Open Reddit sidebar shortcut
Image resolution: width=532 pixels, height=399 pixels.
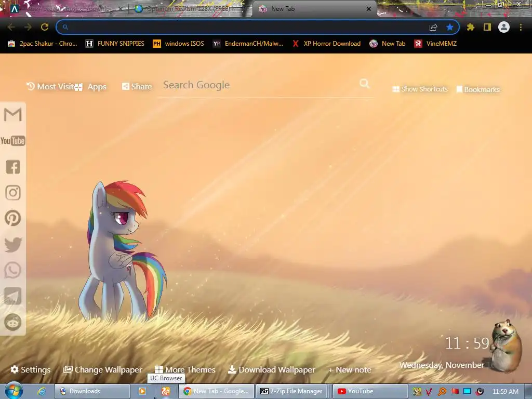tap(13, 322)
